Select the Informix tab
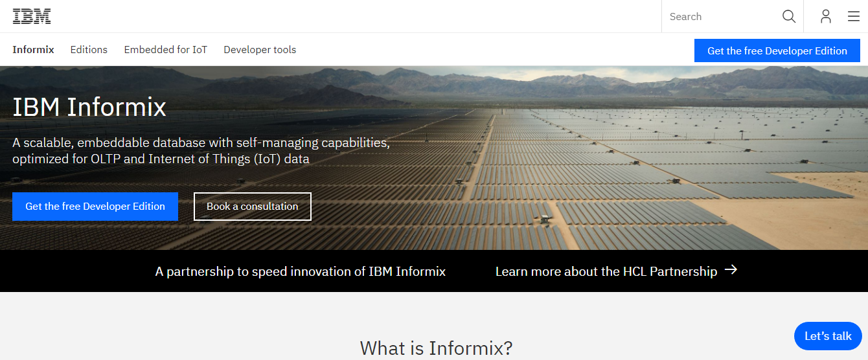868x360 pixels. coord(33,49)
